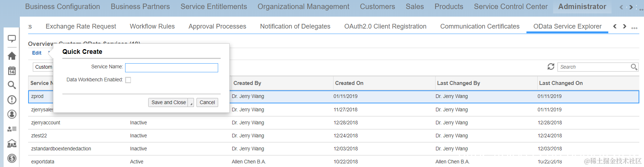
Task: Click the Service Name input field
Action: [171, 68]
